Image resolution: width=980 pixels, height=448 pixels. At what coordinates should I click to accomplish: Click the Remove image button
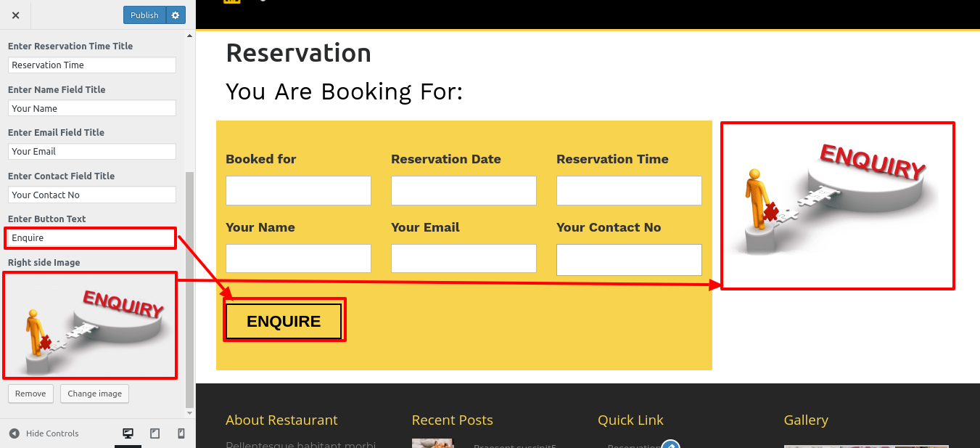coord(30,394)
